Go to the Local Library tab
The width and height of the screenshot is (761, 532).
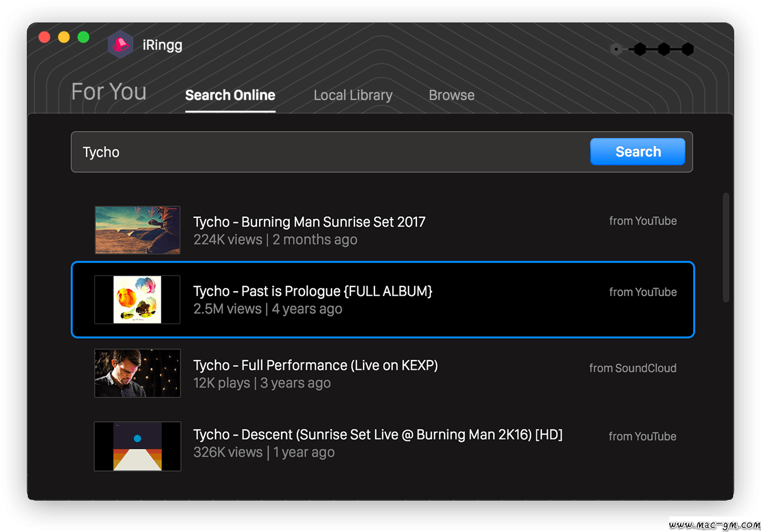click(x=353, y=95)
